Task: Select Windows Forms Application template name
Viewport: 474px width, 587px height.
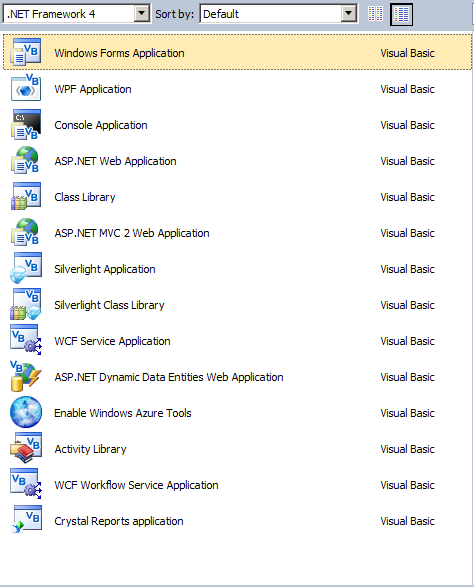Action: [119, 53]
